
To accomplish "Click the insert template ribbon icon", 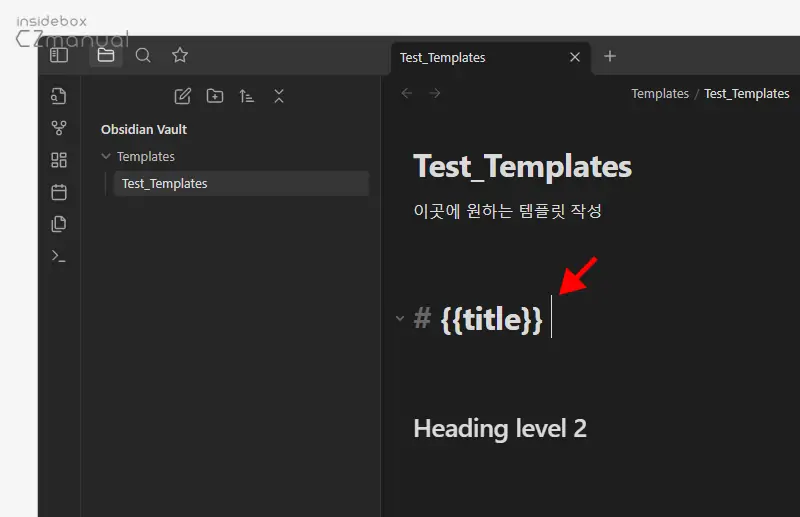I will pos(59,224).
